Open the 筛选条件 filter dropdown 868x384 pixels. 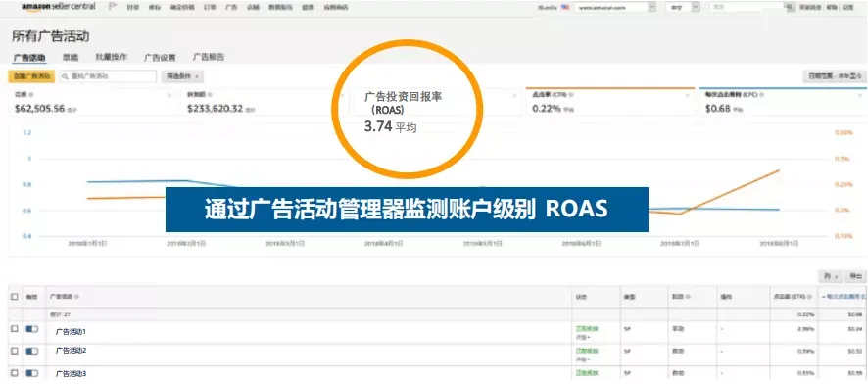tap(182, 76)
